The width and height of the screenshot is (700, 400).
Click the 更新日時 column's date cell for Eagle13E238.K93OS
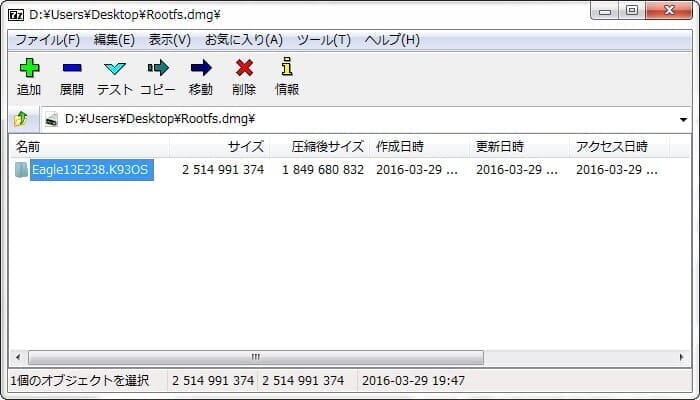(517, 170)
